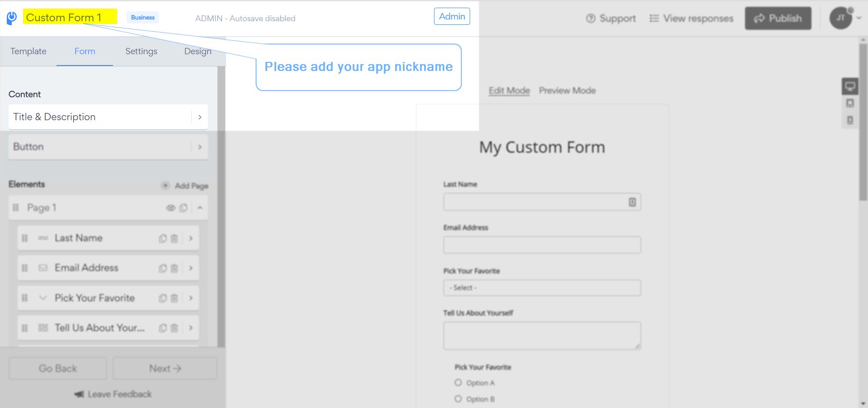Delete the Pick Your Favorite element
Viewport: 868px width, 408px height.
[174, 298]
